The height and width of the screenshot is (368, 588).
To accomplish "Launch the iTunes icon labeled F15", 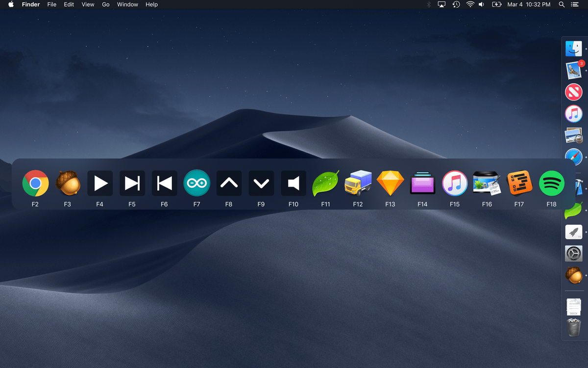I will point(455,183).
